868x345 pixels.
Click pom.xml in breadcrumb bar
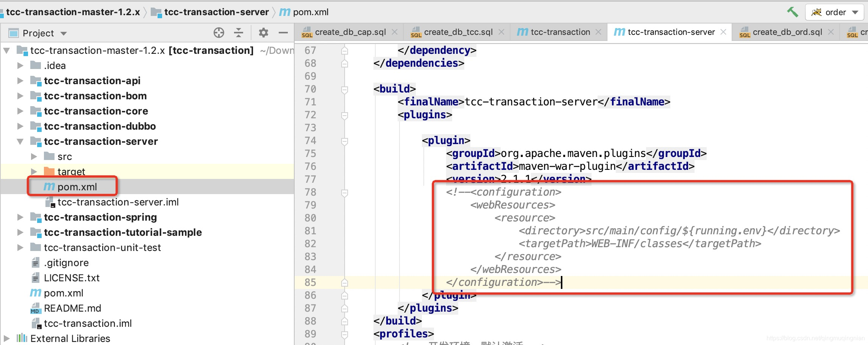pos(311,12)
